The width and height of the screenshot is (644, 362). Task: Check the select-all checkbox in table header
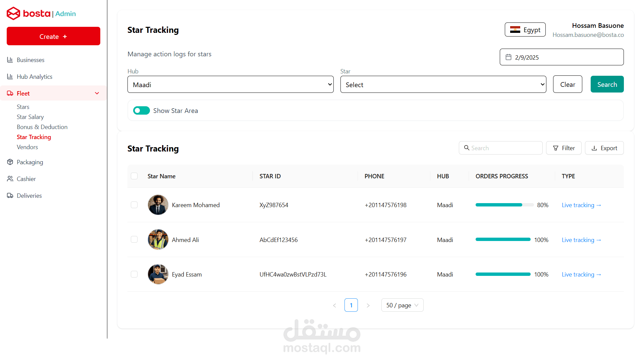click(134, 176)
